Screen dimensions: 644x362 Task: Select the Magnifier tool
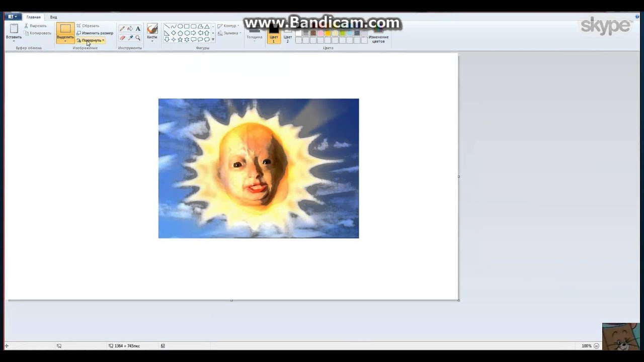click(x=138, y=38)
